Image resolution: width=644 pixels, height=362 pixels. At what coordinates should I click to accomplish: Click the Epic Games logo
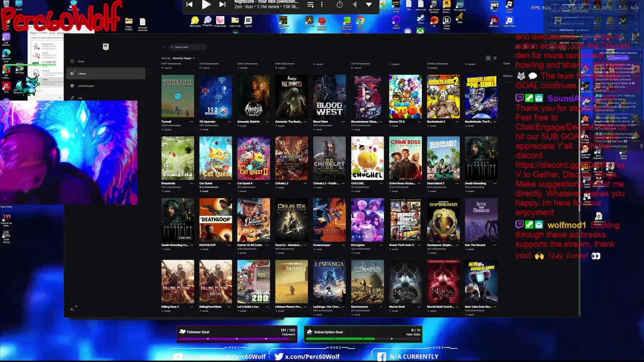pos(106,47)
